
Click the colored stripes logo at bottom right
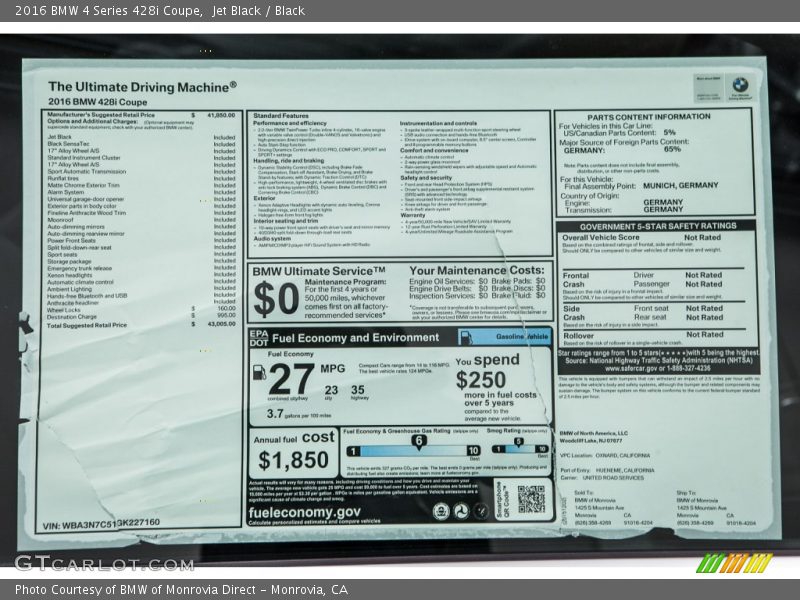pyautogui.click(x=734, y=563)
